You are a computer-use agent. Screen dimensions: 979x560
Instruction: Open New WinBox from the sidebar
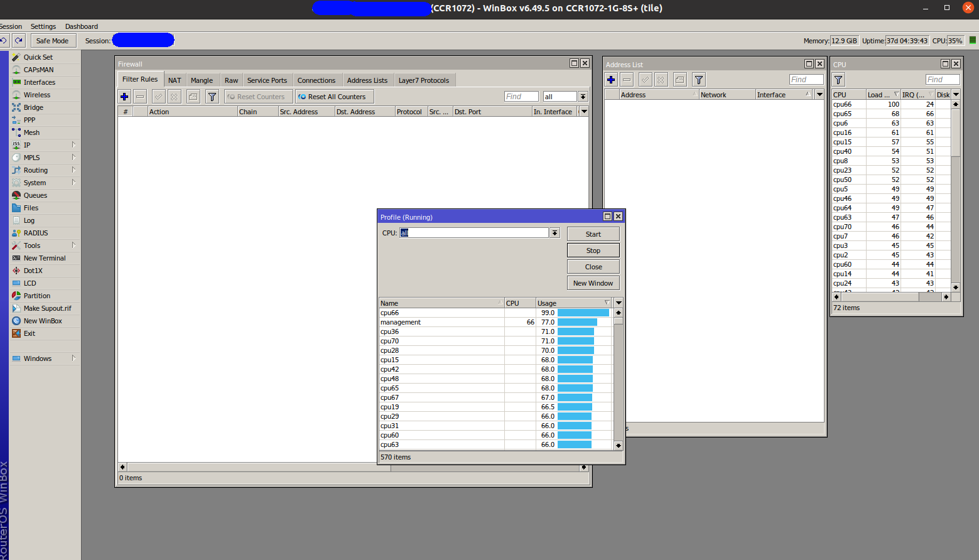point(45,321)
